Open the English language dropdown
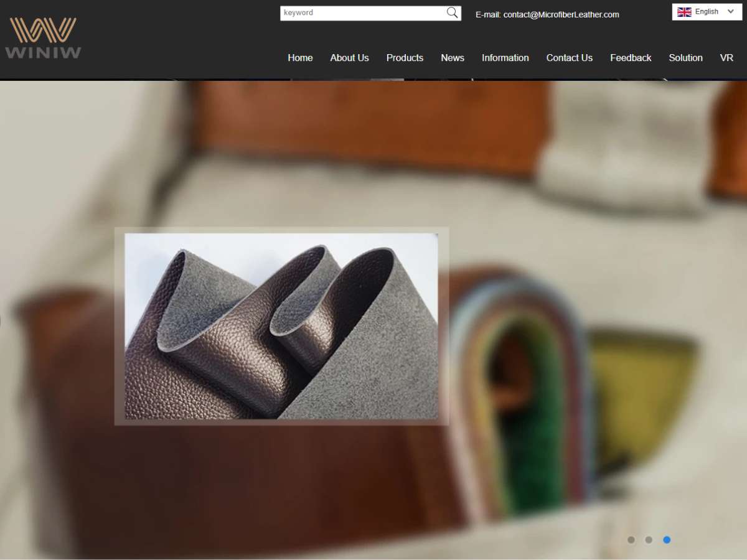Viewport: 747px width, 560px height. [707, 12]
